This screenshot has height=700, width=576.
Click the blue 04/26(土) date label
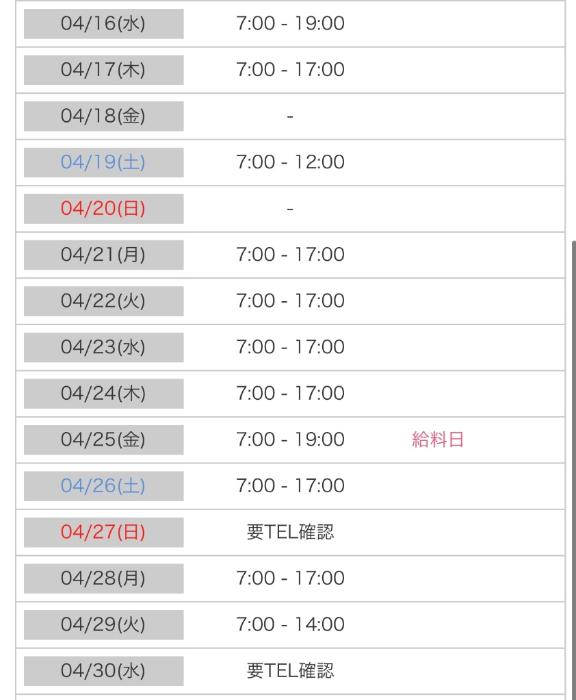pos(103,486)
